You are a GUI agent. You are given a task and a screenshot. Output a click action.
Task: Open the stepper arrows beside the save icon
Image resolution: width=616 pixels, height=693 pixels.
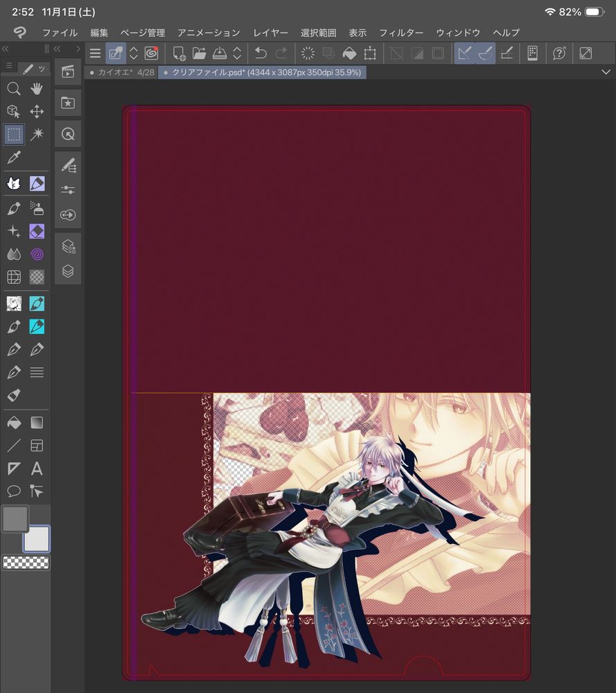pos(237,53)
